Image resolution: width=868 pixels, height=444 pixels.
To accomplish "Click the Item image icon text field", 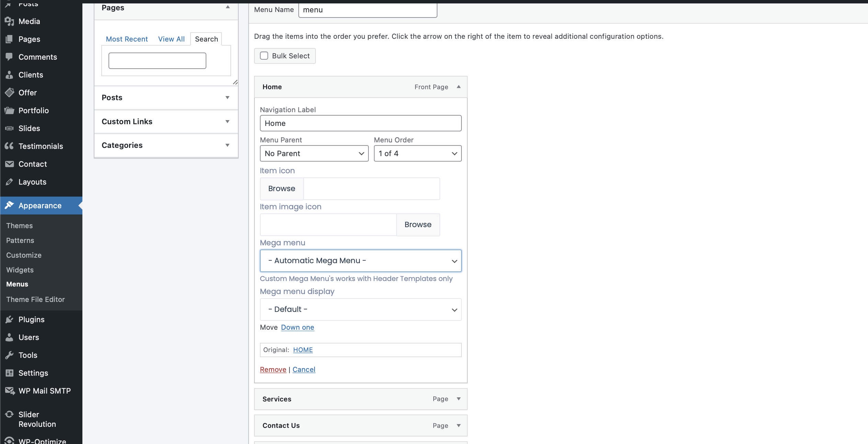I will pyautogui.click(x=328, y=224).
